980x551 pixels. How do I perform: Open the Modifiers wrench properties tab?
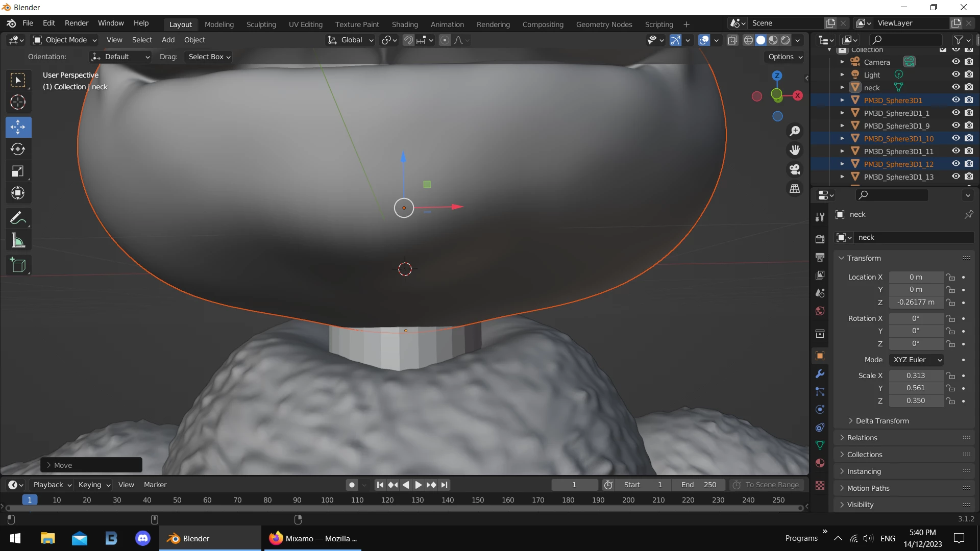coord(820,374)
